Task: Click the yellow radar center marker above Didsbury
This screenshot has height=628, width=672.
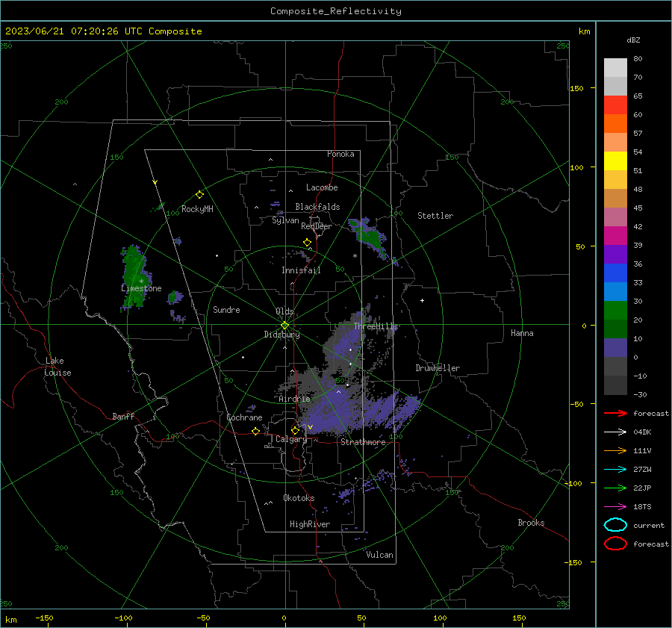Action: point(285,325)
